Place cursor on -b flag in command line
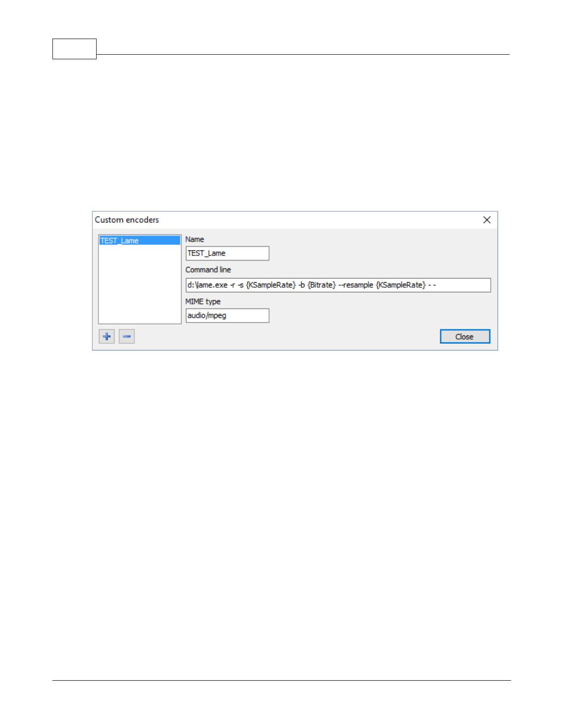563x728 pixels. point(301,285)
